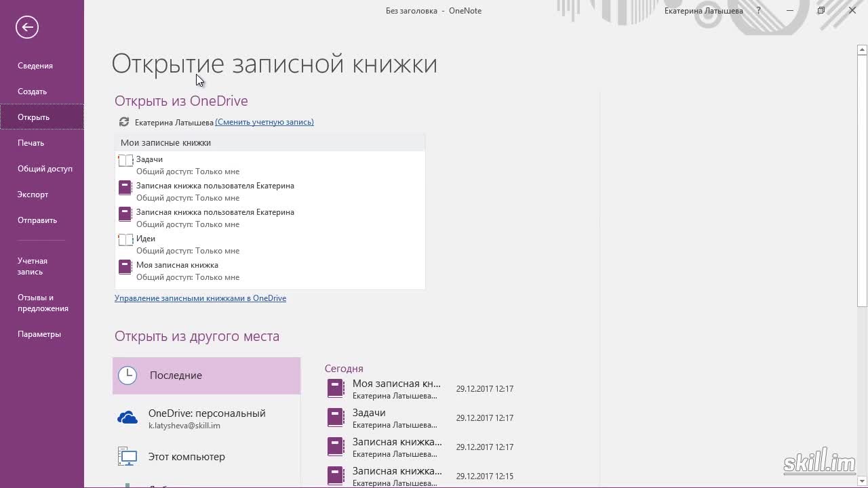Open recent Записная книжка... dated 12:15
Image resolution: width=868 pixels, height=488 pixels.
pos(420,475)
